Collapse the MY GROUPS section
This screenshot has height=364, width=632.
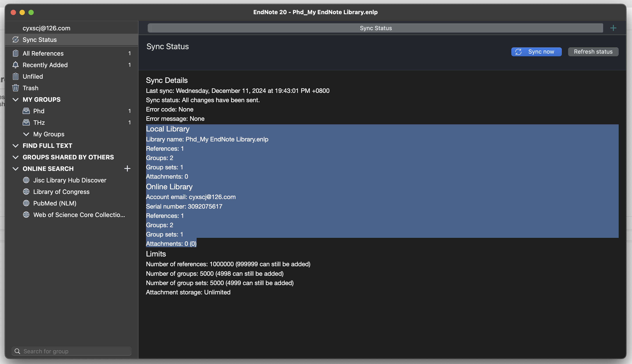pyautogui.click(x=16, y=100)
